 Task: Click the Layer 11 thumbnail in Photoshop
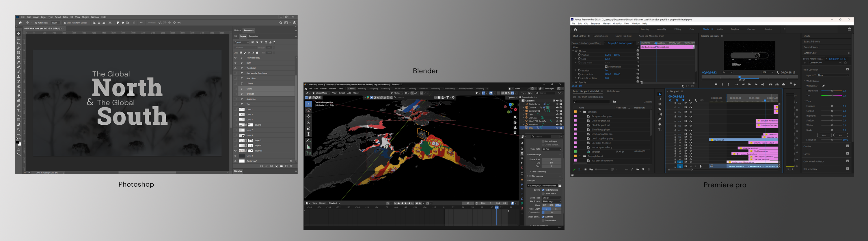pos(242,151)
